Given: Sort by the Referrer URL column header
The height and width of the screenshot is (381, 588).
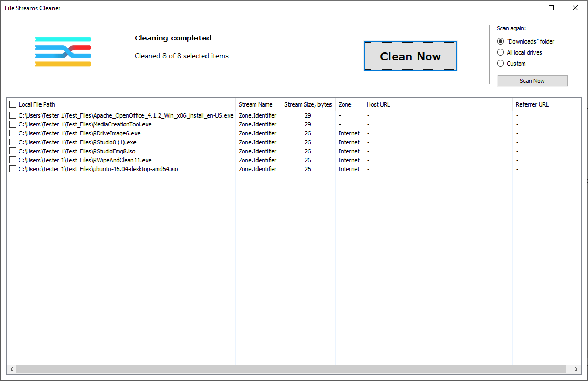Looking at the screenshot, I should (546, 104).
